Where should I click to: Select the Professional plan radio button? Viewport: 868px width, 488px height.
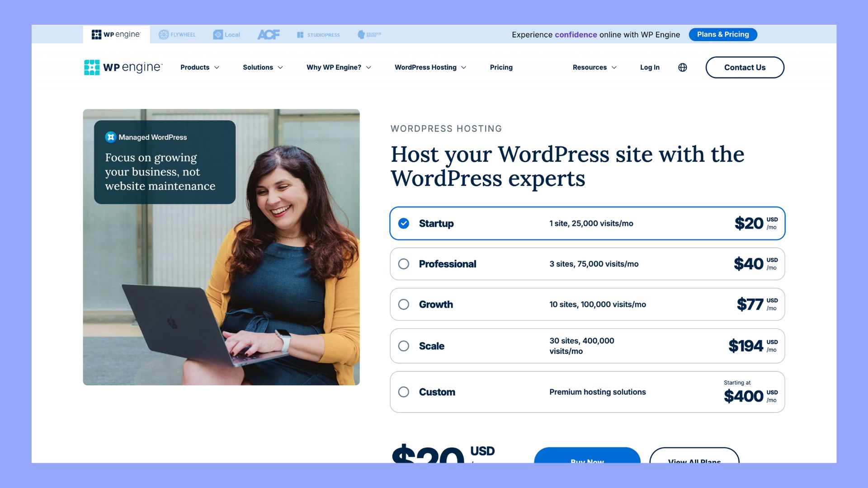click(404, 263)
